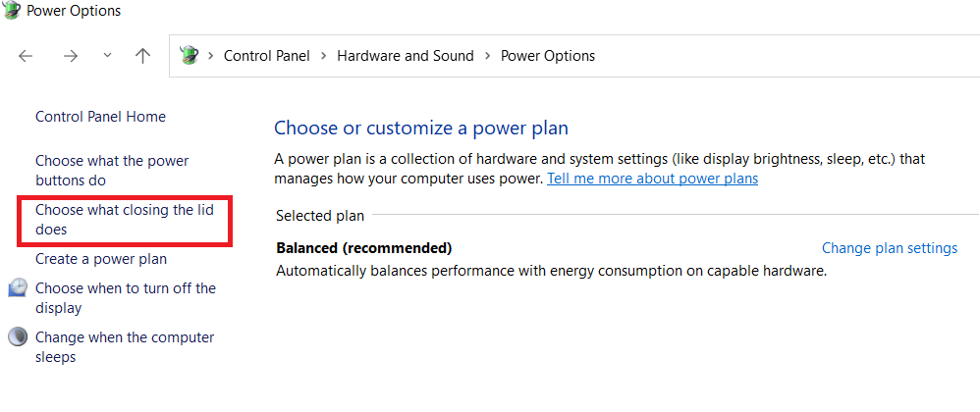Go back with the Back arrow
Screen dimensions: 980x412
click(27, 56)
